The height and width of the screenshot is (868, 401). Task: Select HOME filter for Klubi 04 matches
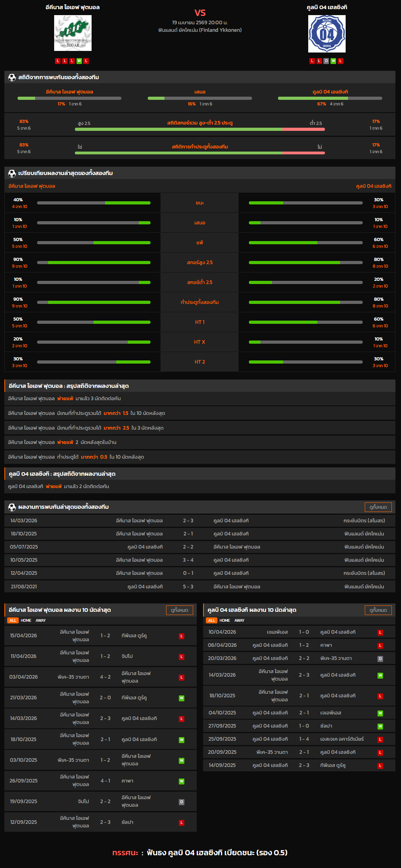pos(225,621)
